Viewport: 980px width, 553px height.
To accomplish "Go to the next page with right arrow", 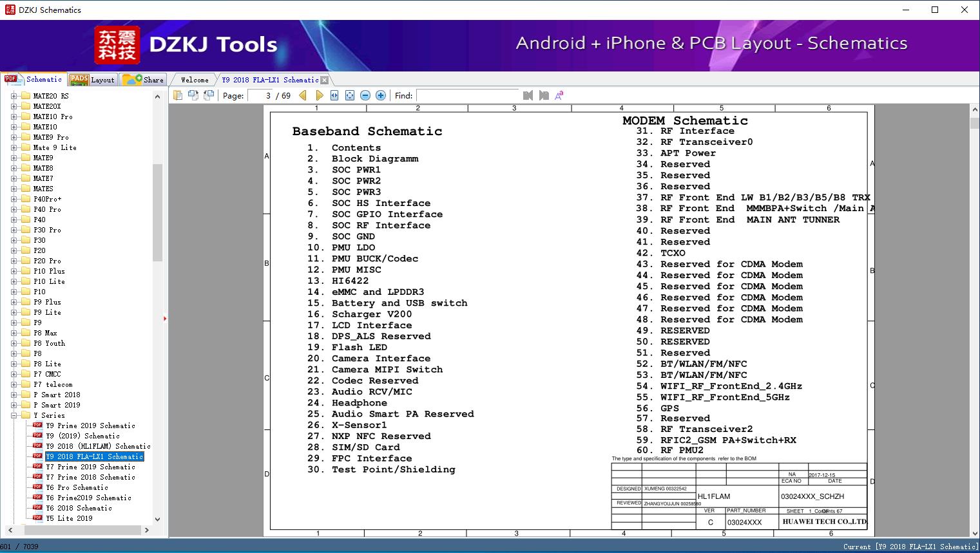I will (319, 95).
